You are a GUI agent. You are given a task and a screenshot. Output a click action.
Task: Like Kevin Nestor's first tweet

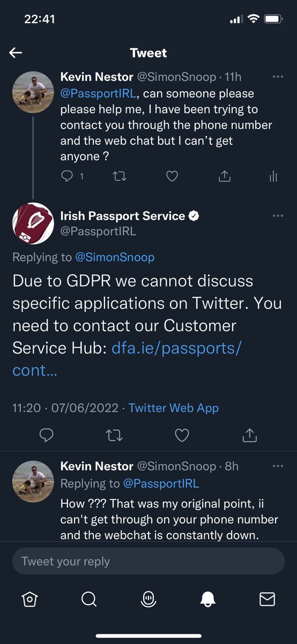tap(172, 175)
